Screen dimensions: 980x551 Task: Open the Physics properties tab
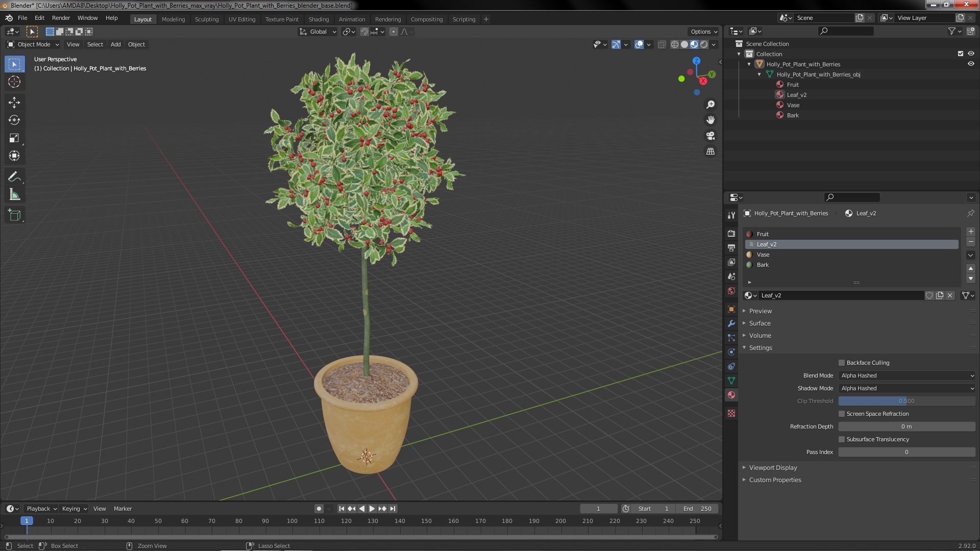click(x=731, y=352)
